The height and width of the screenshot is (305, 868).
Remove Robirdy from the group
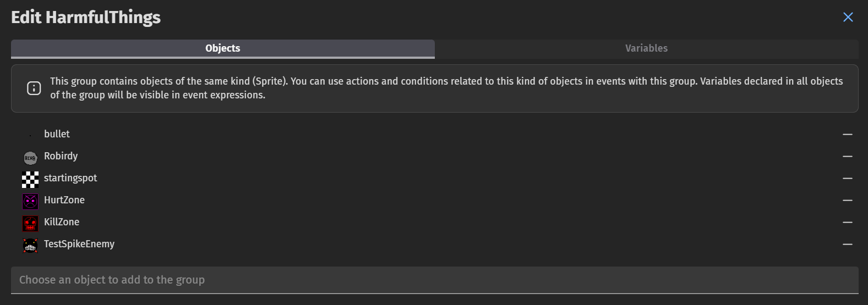[x=847, y=157]
